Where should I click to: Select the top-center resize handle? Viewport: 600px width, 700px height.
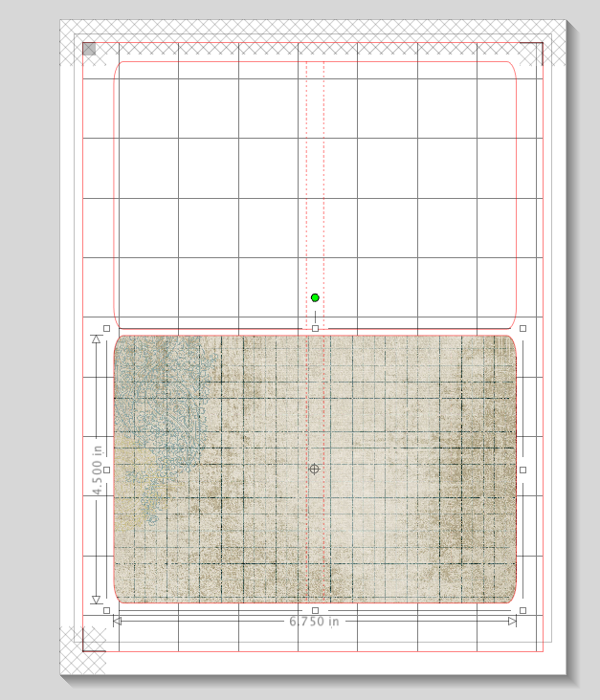(x=316, y=329)
